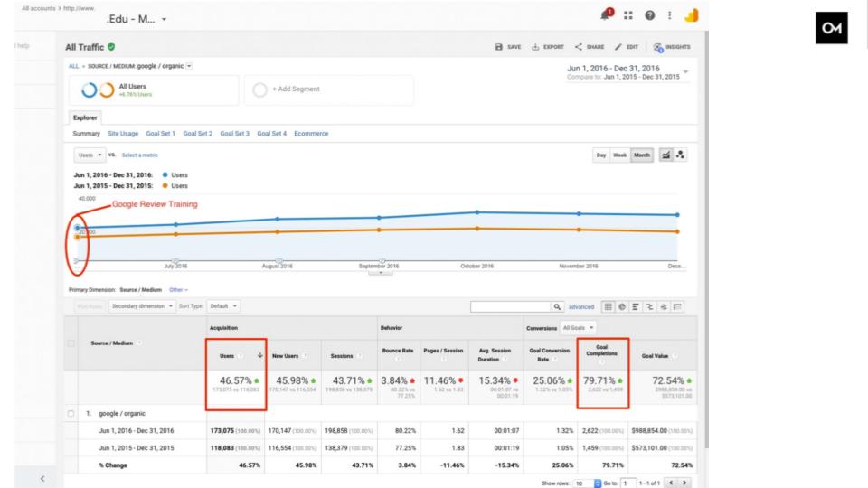
Task: Click Select a metric link
Action: pos(139,155)
